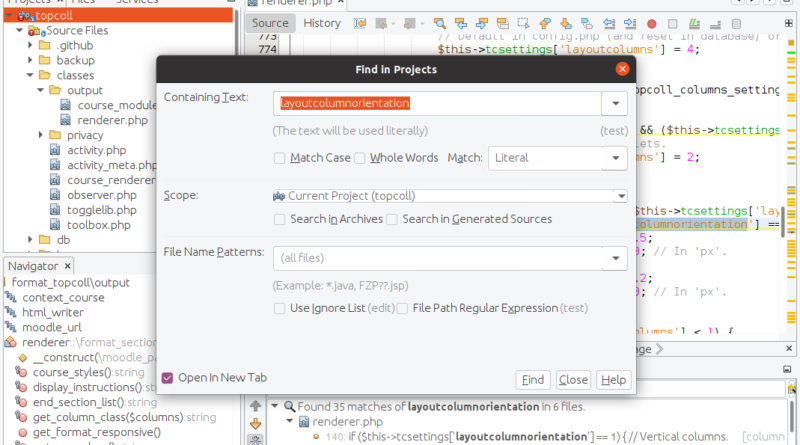Toggle Rectangular Selection toolbar icon
This screenshot has height=445, width=800.
pyautogui.click(x=523, y=23)
